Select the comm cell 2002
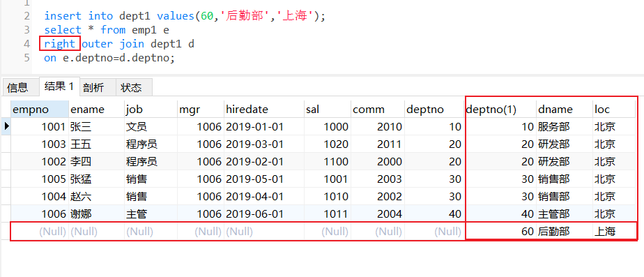 click(378, 197)
